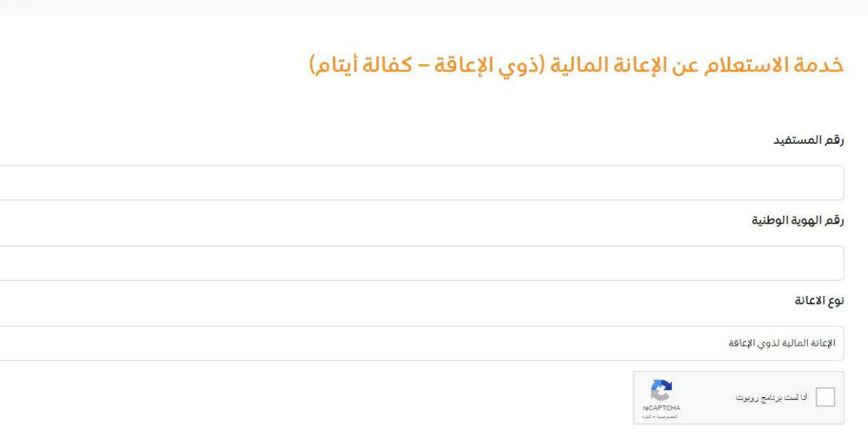The width and height of the screenshot is (868, 434).
Task: Check the "أنا لست برنامج روبوت" checkbox
Action: pyautogui.click(x=825, y=397)
